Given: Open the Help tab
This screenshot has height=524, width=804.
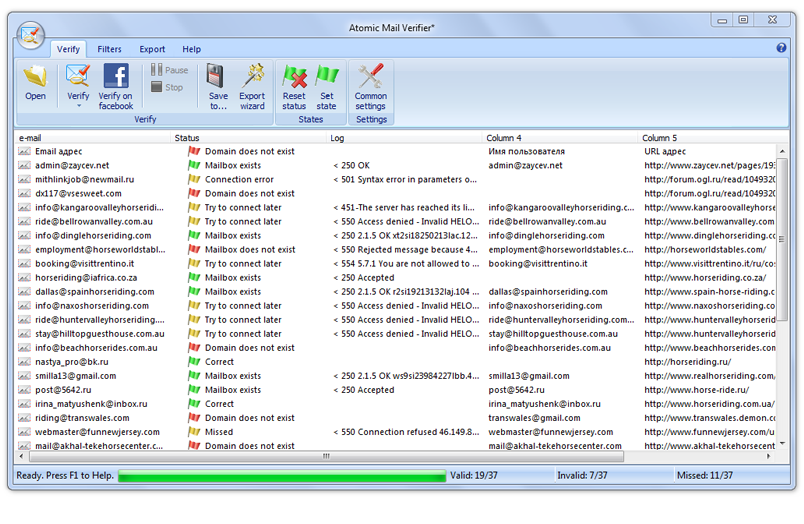Looking at the screenshot, I should [x=191, y=49].
